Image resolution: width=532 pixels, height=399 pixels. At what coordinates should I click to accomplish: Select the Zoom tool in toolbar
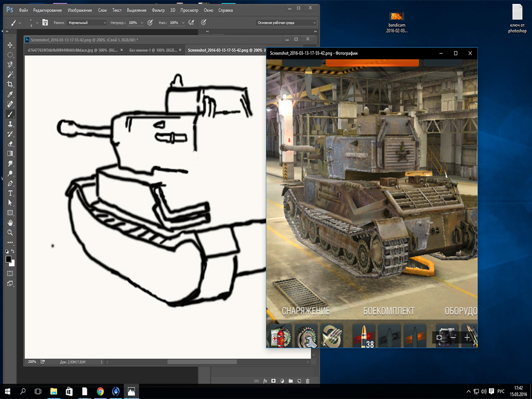(10, 232)
